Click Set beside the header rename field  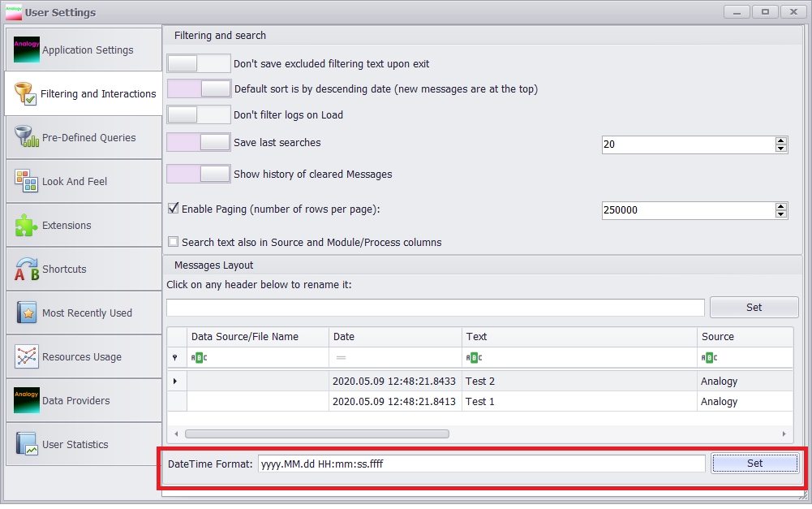click(754, 307)
